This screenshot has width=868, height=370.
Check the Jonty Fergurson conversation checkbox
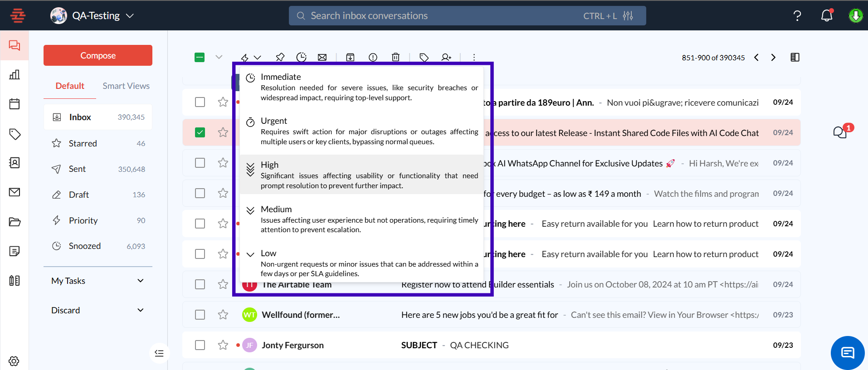click(x=200, y=345)
